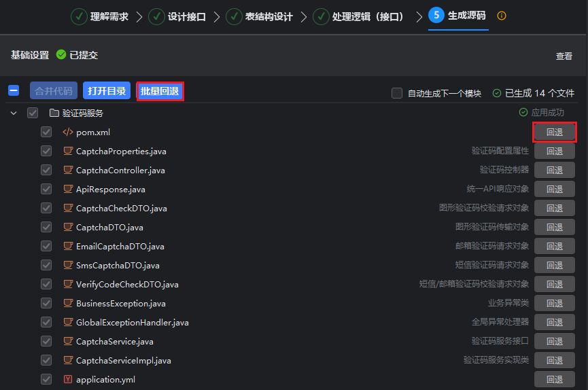Toggle the blue select-all checkbox
The height and width of the screenshot is (390, 588).
(x=14, y=91)
